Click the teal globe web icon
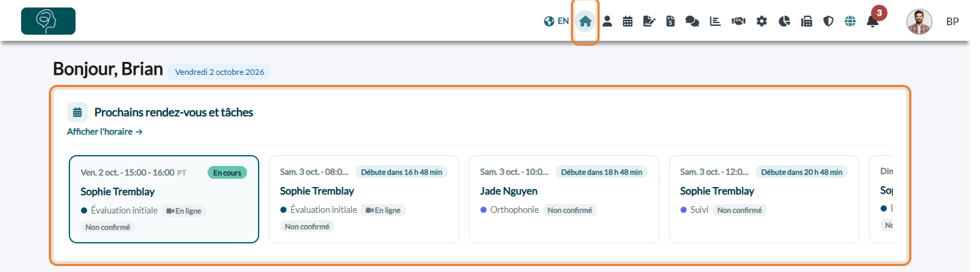This screenshot has width=980, height=272. [850, 21]
